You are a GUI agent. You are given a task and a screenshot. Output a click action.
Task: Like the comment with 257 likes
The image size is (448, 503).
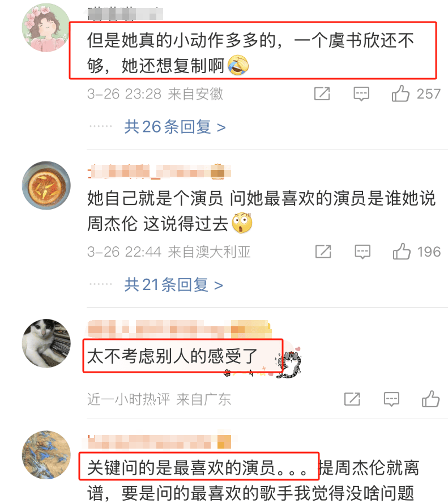point(400,93)
